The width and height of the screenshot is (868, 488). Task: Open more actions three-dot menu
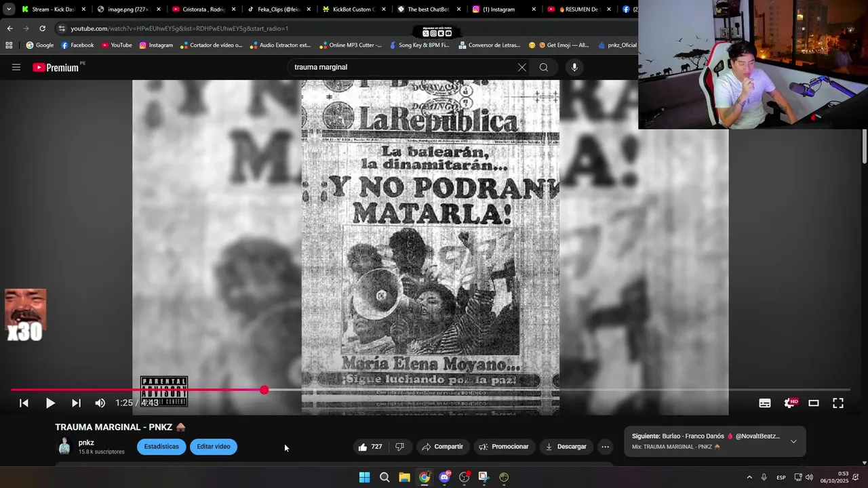(606, 447)
